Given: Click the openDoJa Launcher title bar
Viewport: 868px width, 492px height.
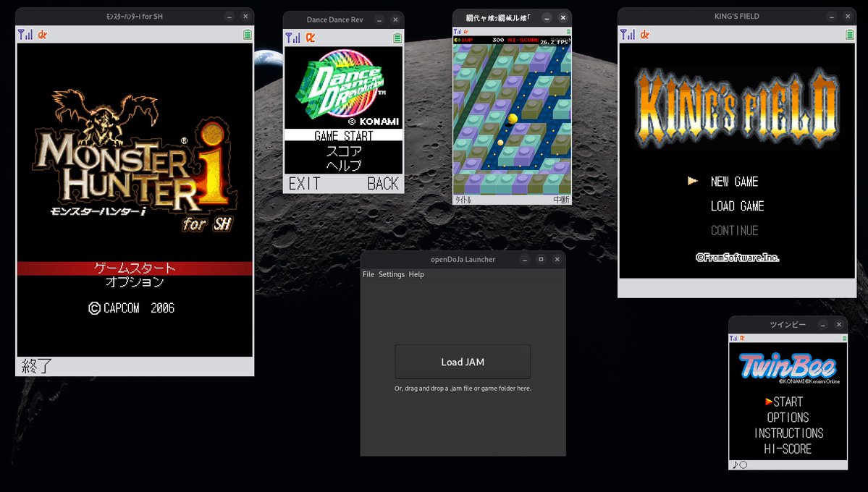Looking at the screenshot, I should pyautogui.click(x=463, y=260).
